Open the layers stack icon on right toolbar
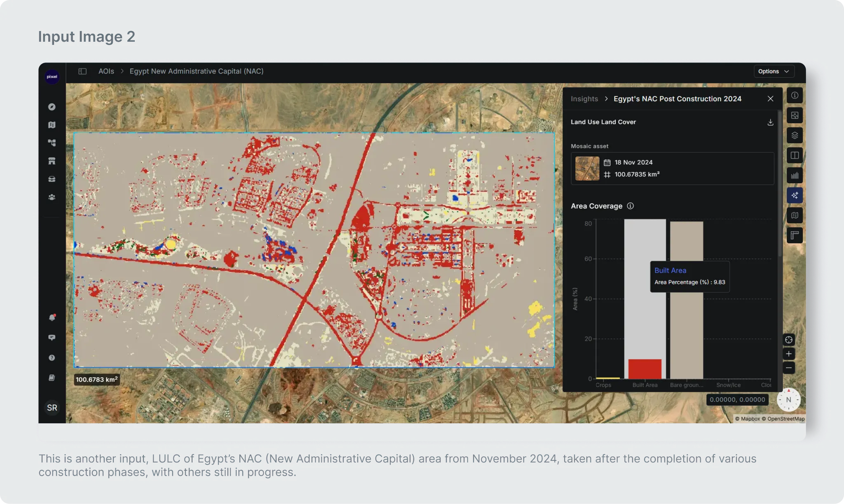This screenshot has height=504, width=844. click(795, 135)
